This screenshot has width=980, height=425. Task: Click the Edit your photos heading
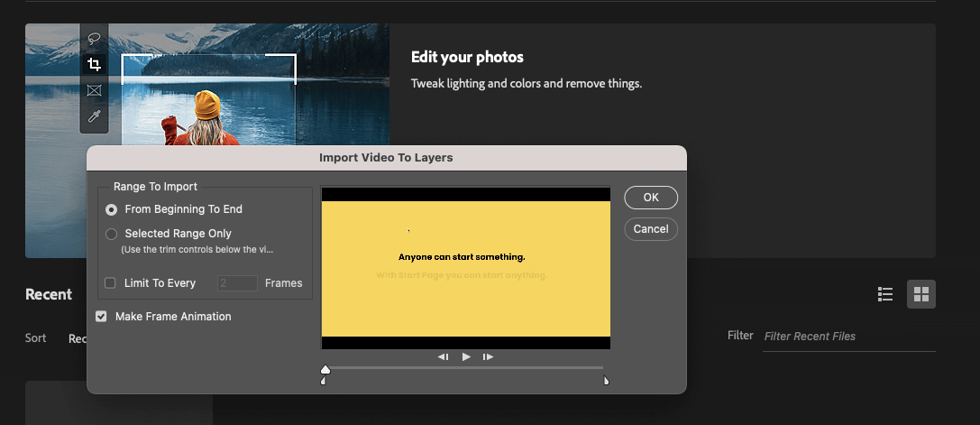coord(468,57)
